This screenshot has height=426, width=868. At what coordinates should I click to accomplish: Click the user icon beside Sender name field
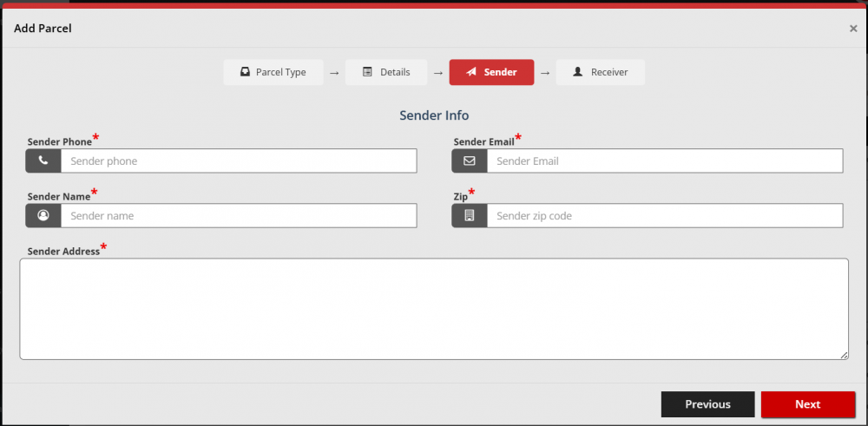click(x=43, y=216)
